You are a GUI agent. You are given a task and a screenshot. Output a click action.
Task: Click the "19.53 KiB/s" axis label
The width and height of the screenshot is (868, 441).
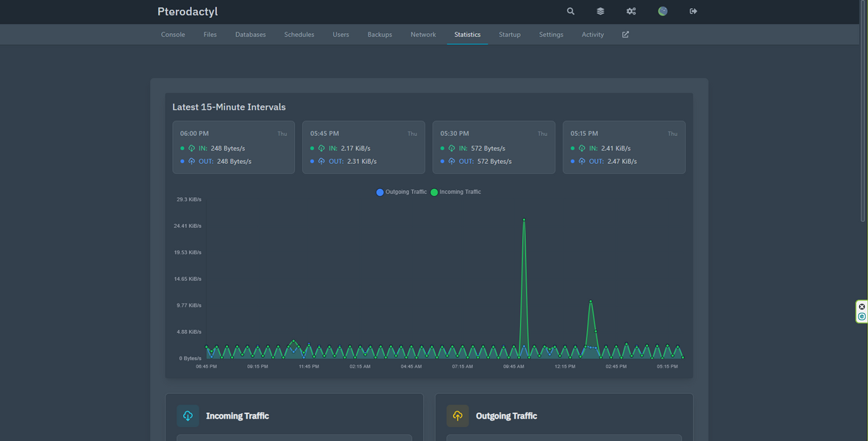coord(188,252)
